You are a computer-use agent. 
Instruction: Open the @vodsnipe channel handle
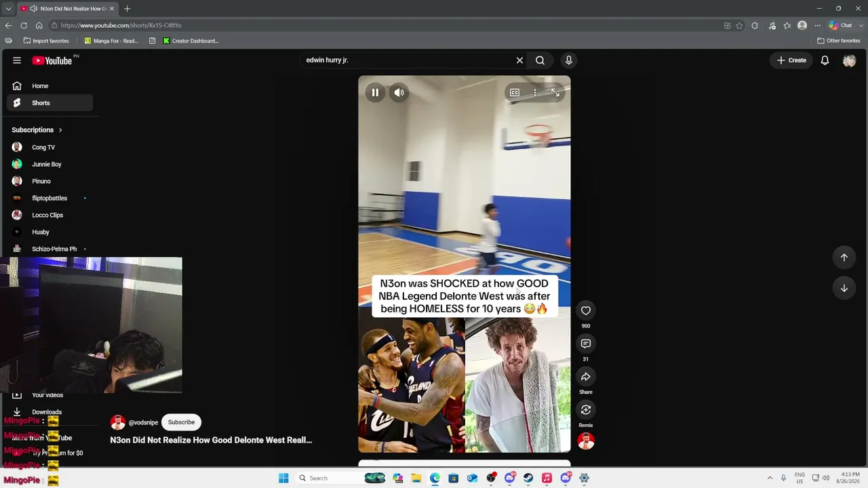pos(143,422)
